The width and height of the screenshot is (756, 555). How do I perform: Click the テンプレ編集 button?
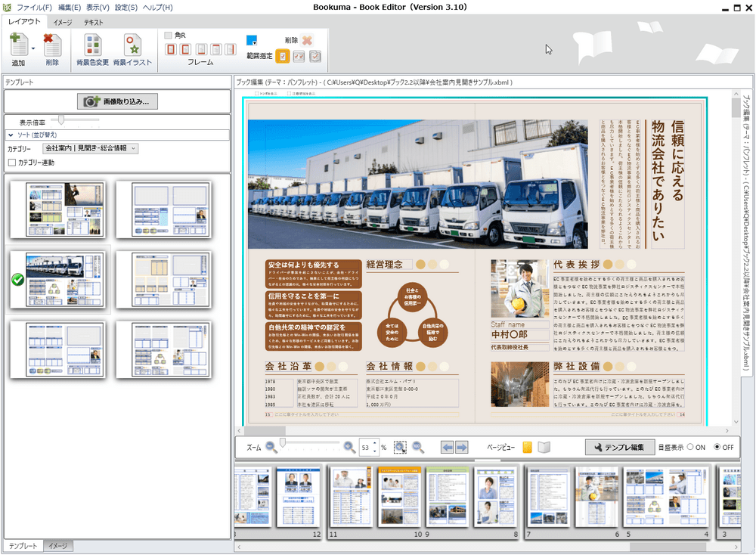(x=620, y=448)
